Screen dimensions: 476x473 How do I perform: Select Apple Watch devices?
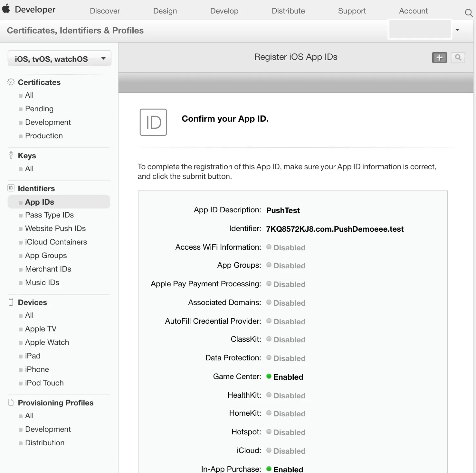pos(47,342)
